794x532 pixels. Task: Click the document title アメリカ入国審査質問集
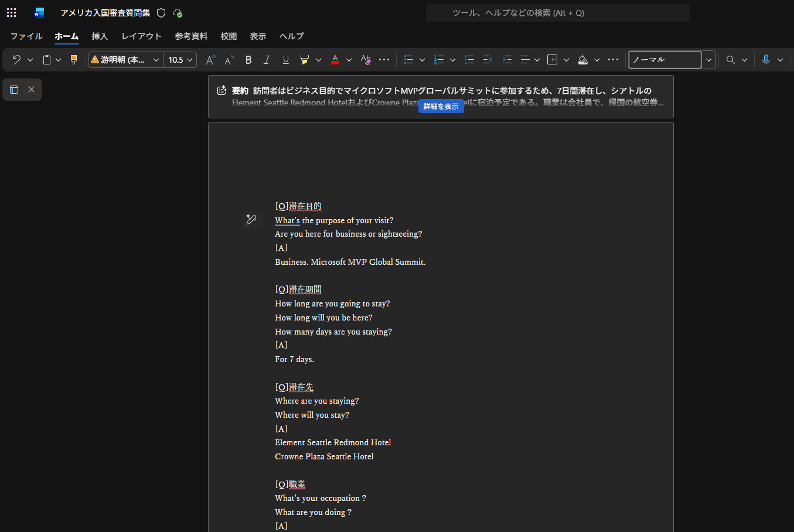tap(105, 13)
